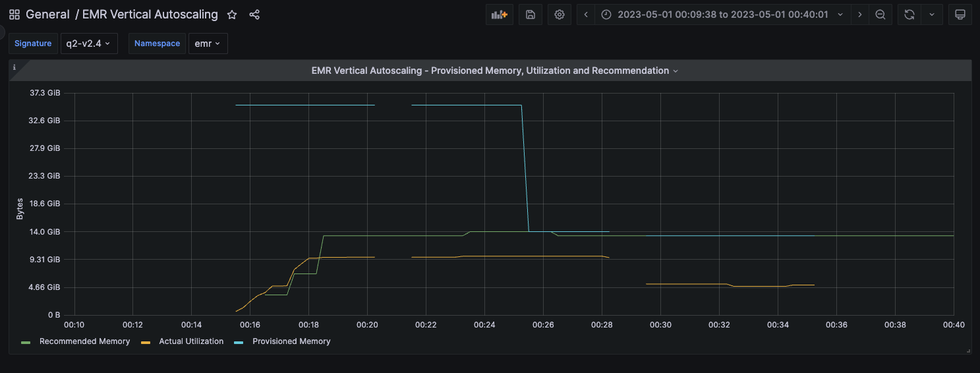980x373 pixels.
Task: Open Signature q2-v2.4 dropdown
Action: point(88,43)
